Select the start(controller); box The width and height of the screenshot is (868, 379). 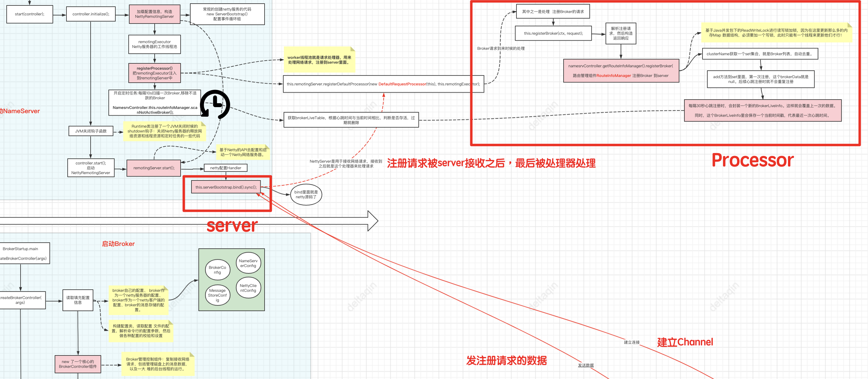click(x=30, y=14)
